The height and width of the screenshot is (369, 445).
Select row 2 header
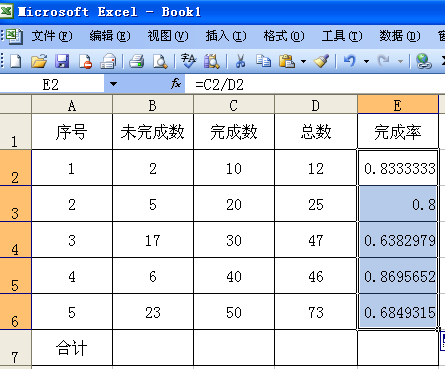click(x=15, y=168)
